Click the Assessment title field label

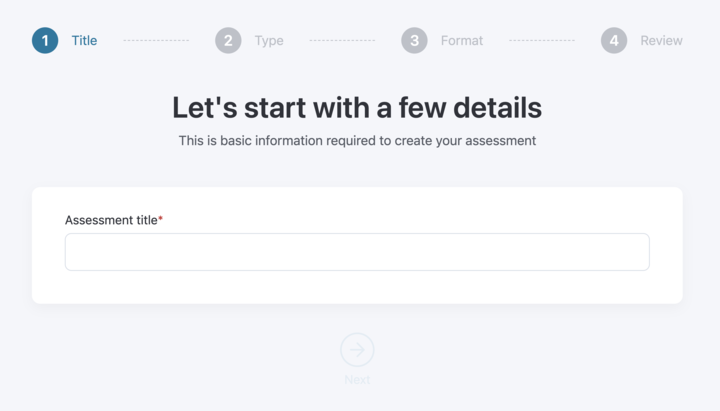click(x=111, y=220)
